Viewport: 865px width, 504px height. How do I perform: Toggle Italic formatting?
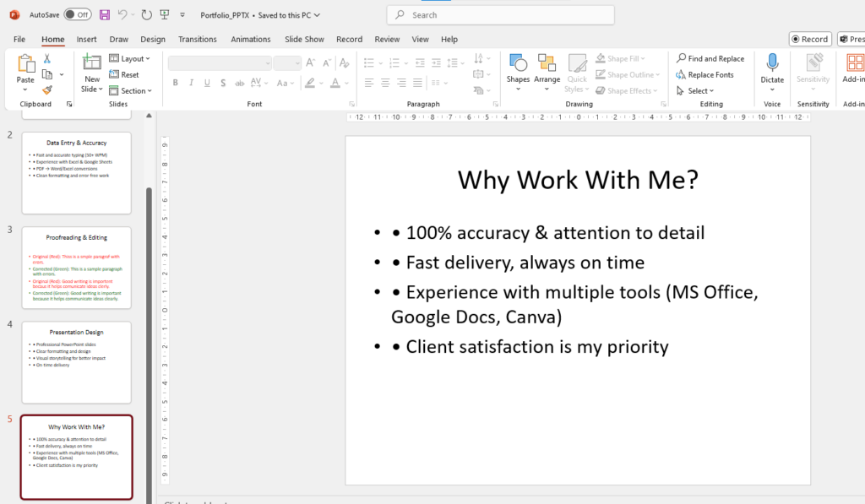tap(192, 83)
